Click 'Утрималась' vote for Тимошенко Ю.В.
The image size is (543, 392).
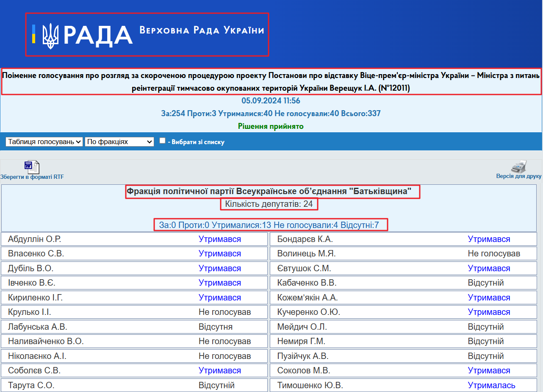492,386
